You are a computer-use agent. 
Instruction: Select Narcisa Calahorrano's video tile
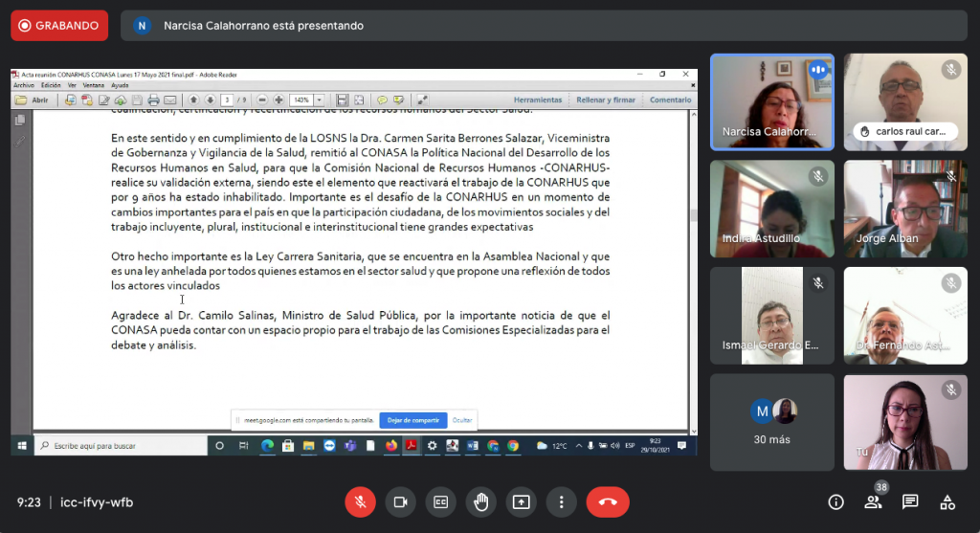pos(772,101)
